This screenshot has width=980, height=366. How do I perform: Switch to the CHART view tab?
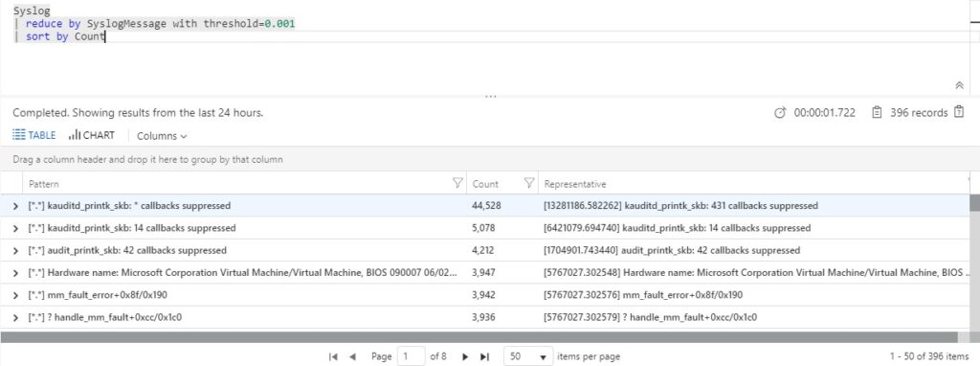click(x=92, y=135)
